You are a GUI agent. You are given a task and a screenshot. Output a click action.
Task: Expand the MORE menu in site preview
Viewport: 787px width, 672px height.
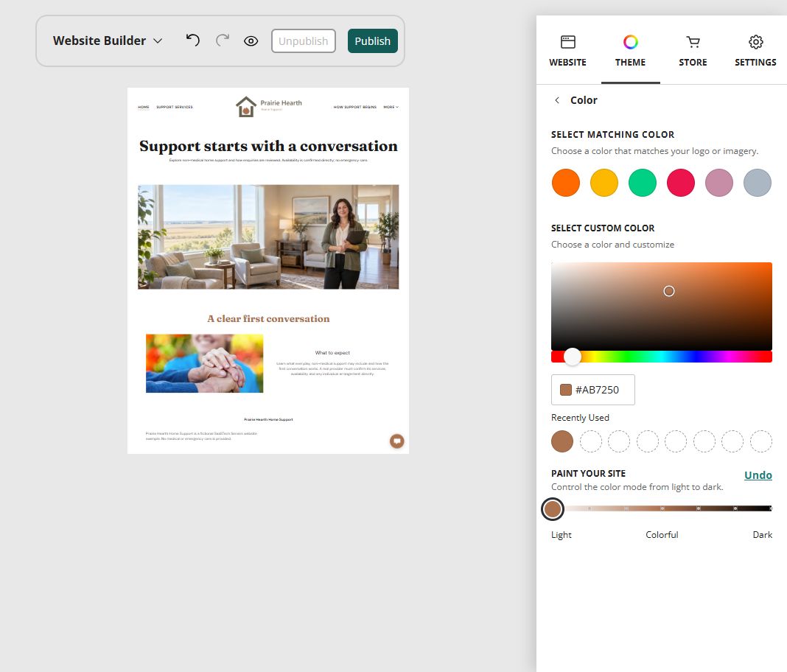coord(391,107)
